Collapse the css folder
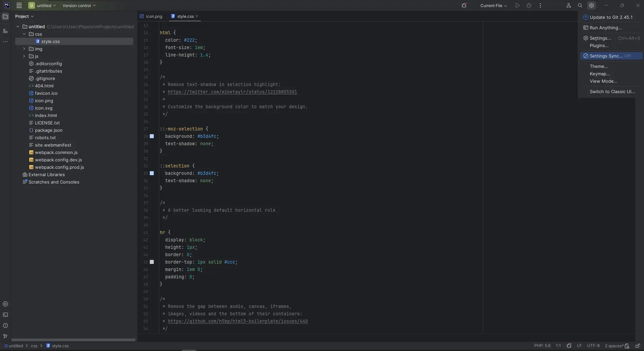Image resolution: width=644 pixels, height=351 pixels. (x=24, y=34)
